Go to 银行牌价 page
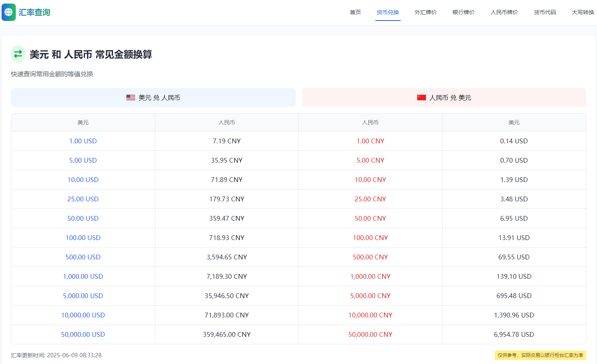 point(463,12)
